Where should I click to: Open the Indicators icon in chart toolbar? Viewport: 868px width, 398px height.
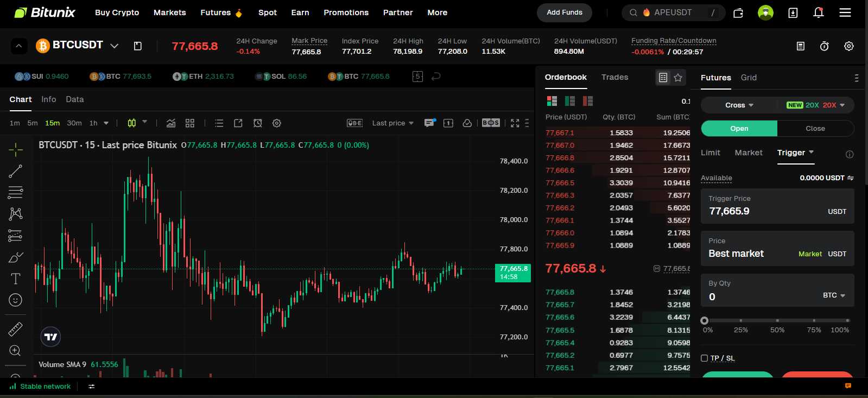(171, 123)
